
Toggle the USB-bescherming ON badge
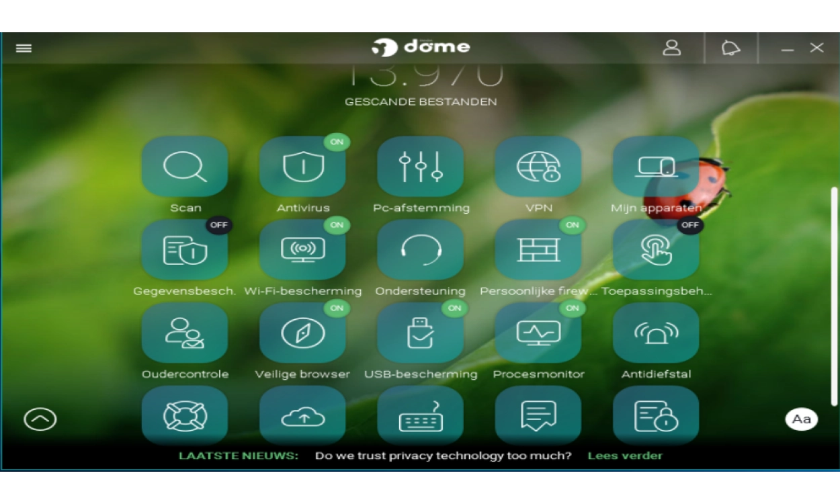454,308
